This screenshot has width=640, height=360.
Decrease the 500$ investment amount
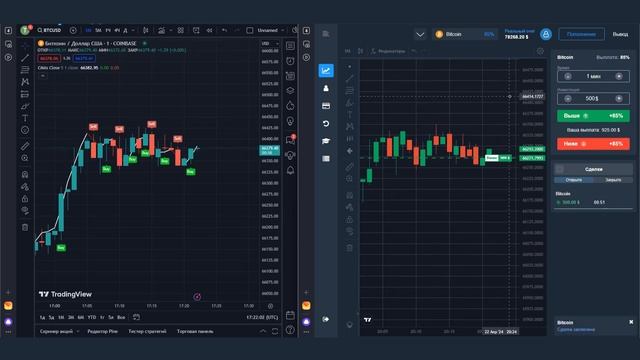568,98
